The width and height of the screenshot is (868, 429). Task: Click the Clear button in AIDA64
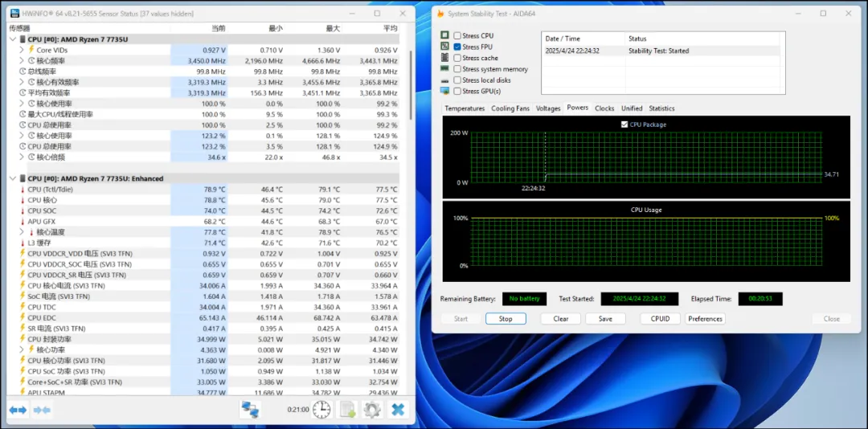(x=561, y=319)
